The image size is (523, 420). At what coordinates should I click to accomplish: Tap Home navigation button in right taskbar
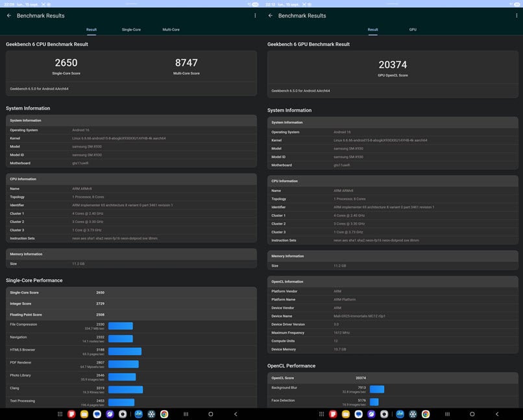(472, 414)
